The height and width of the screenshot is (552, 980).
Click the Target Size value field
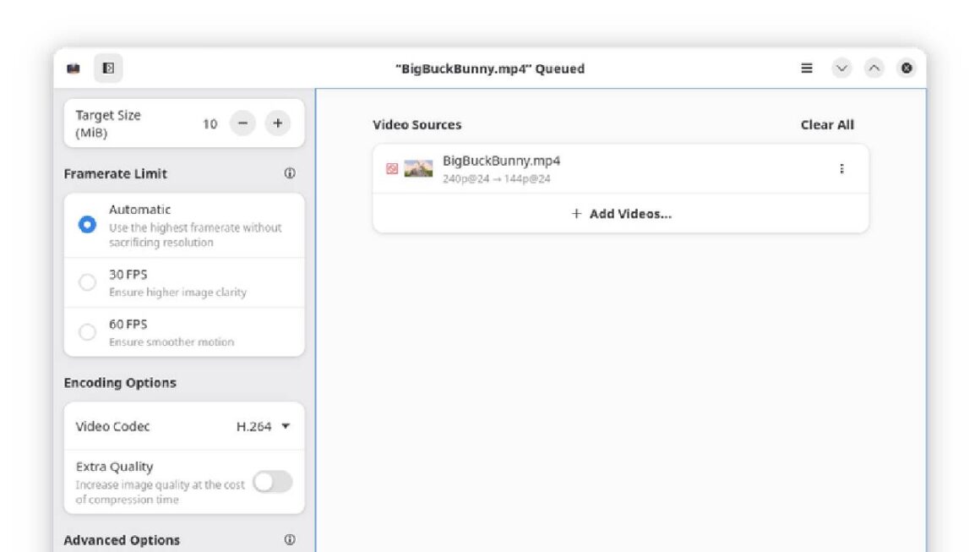[x=210, y=123]
